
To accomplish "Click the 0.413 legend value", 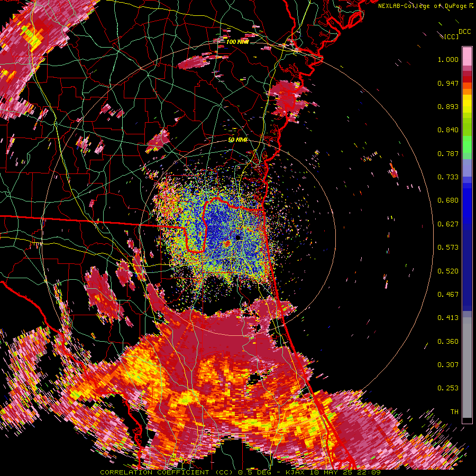I will [x=448, y=318].
